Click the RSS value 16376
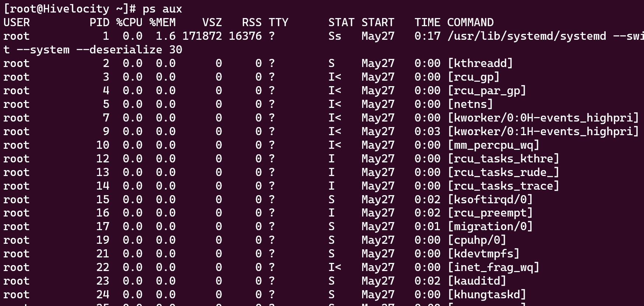Screen dimensions: 644x306 [x=245, y=36]
